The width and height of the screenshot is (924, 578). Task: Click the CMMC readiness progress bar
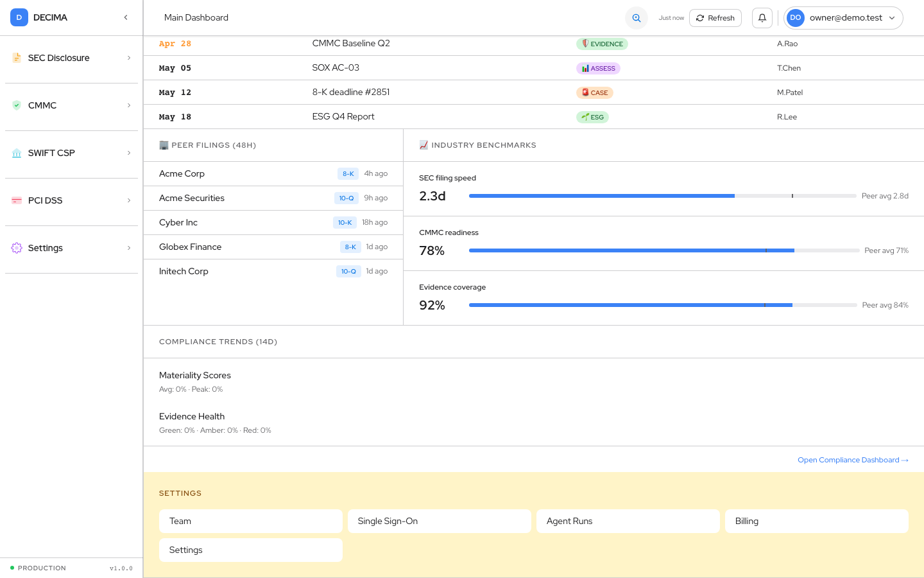664,250
